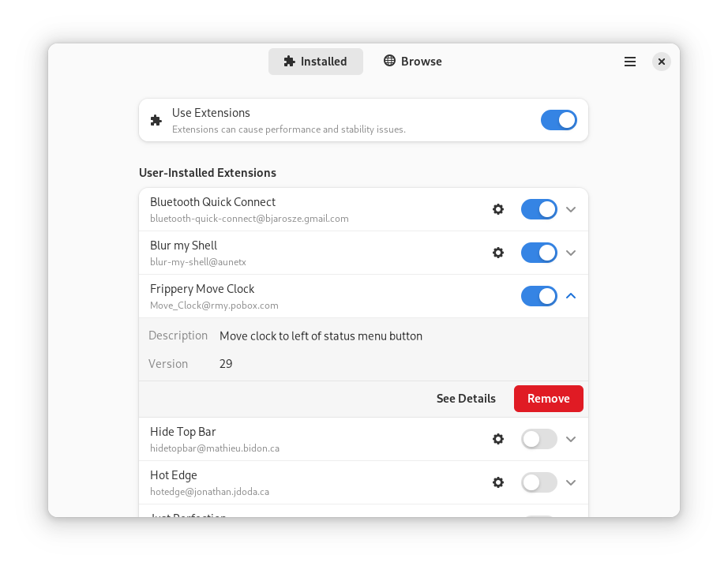The height and width of the screenshot is (570, 728).
Task: Click hidetopbar@mathieu.bidon.ca identifier text
Action: pos(215,448)
